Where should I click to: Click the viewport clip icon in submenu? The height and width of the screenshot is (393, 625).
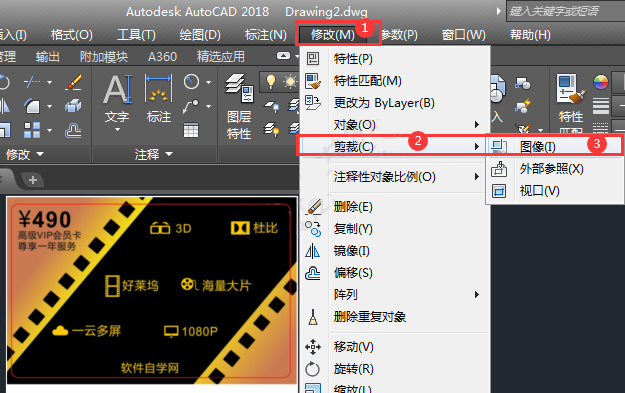499,191
